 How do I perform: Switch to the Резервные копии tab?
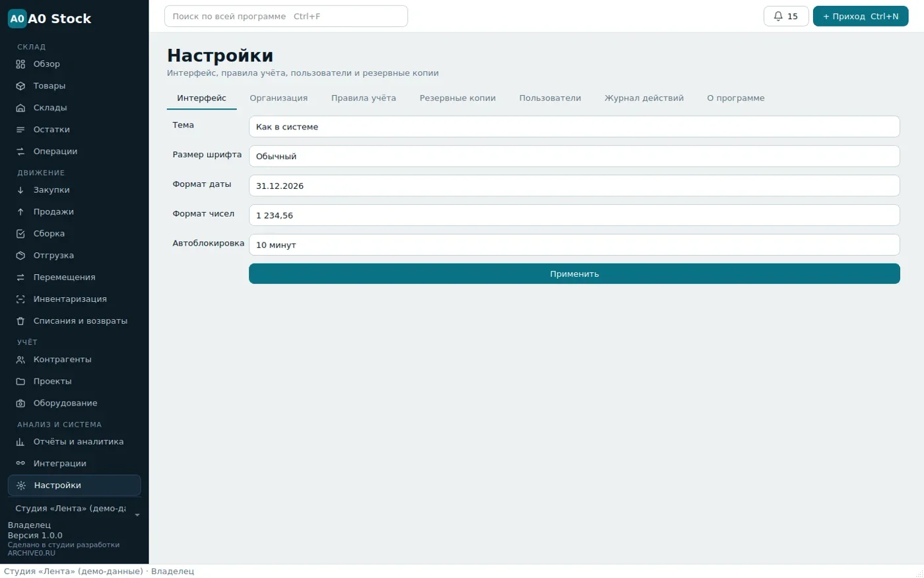coord(457,98)
